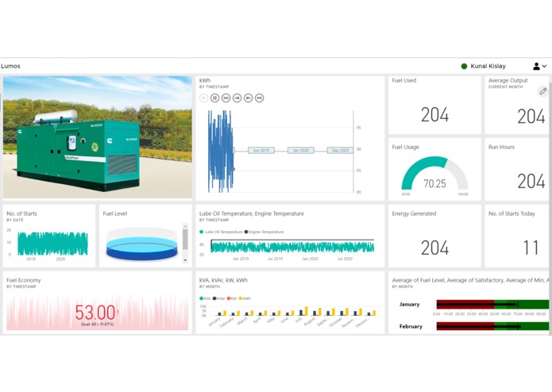The width and height of the screenshot is (552, 392).
Task: Click the kVA, kVAr, kW, kWh chart title
Action: (x=223, y=280)
